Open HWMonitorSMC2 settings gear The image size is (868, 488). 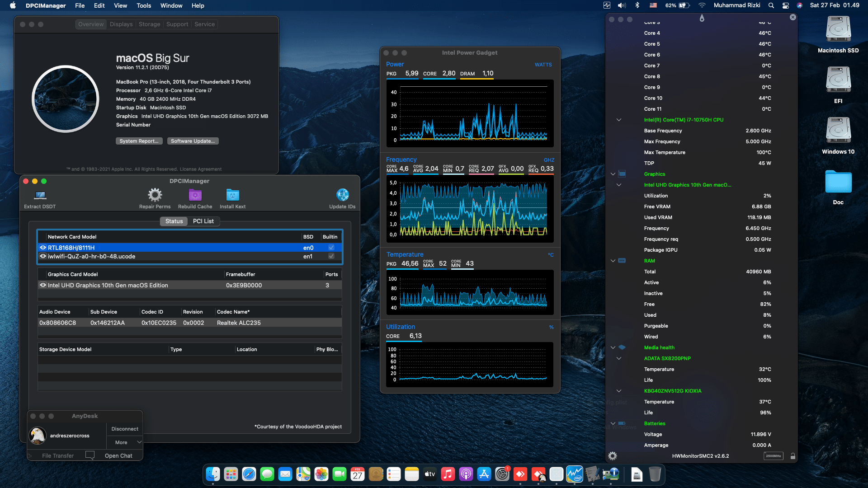point(613,456)
